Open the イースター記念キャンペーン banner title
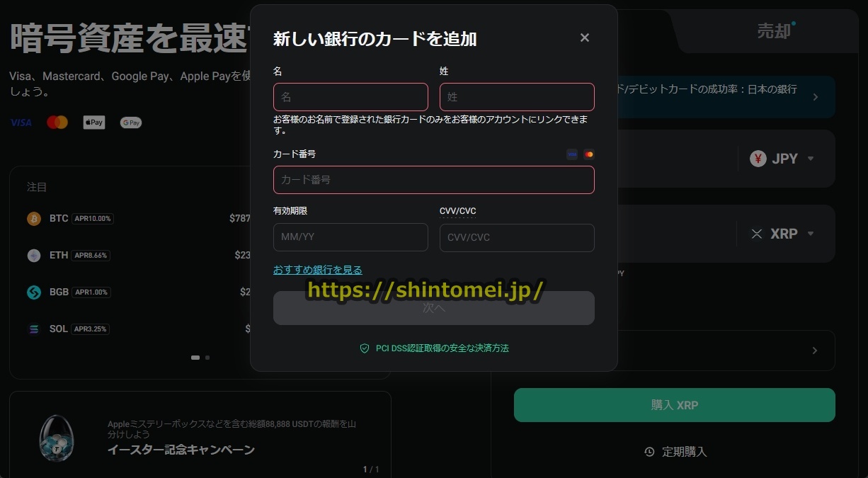Screen dimensions: 868x478 pos(181,450)
